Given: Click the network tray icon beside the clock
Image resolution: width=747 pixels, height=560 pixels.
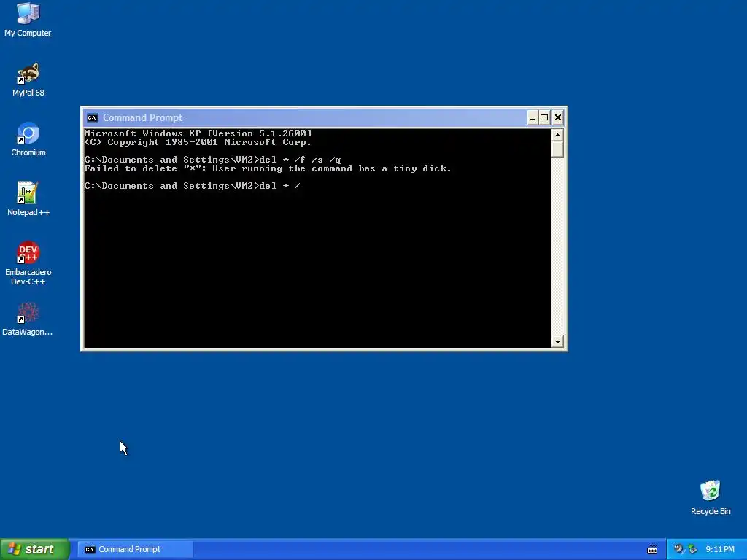Looking at the screenshot, I should (x=692, y=549).
